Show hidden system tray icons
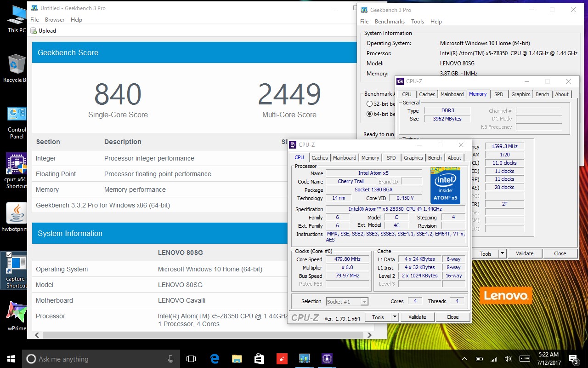588x368 pixels. click(x=464, y=359)
